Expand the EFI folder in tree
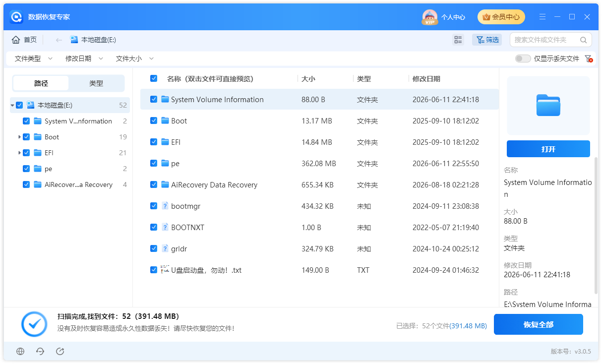The image size is (602, 364). [19, 153]
